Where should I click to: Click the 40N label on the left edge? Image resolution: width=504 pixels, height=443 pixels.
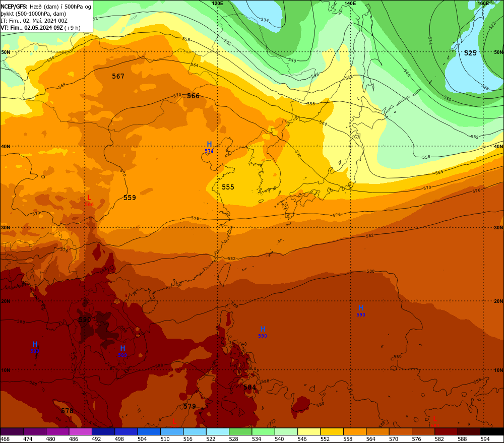[6, 146]
